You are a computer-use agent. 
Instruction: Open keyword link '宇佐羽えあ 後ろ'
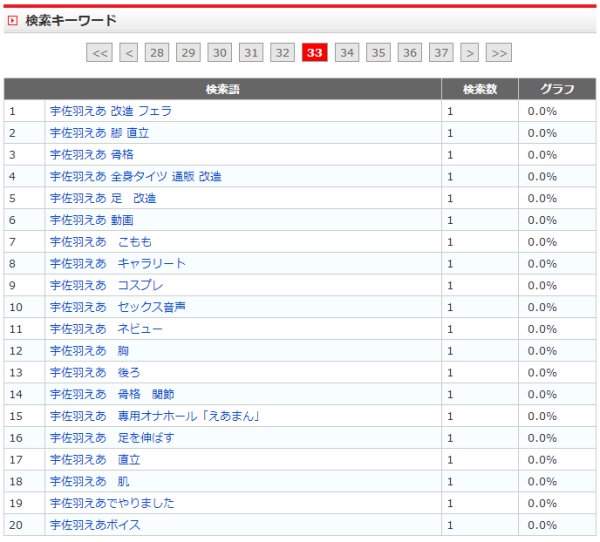pyautogui.click(x=95, y=373)
